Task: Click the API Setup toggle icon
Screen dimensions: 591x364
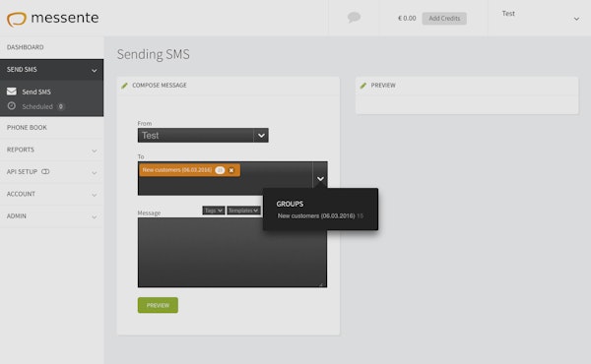Action: (x=45, y=171)
